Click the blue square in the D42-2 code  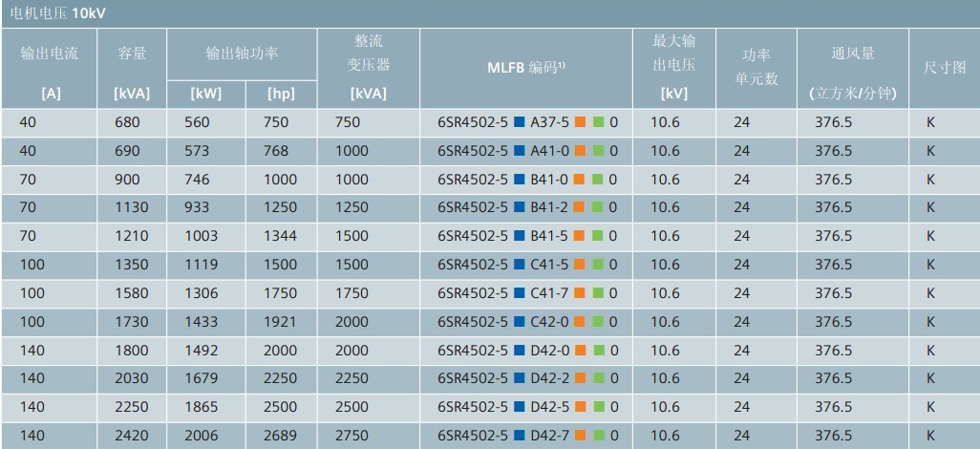(519, 379)
